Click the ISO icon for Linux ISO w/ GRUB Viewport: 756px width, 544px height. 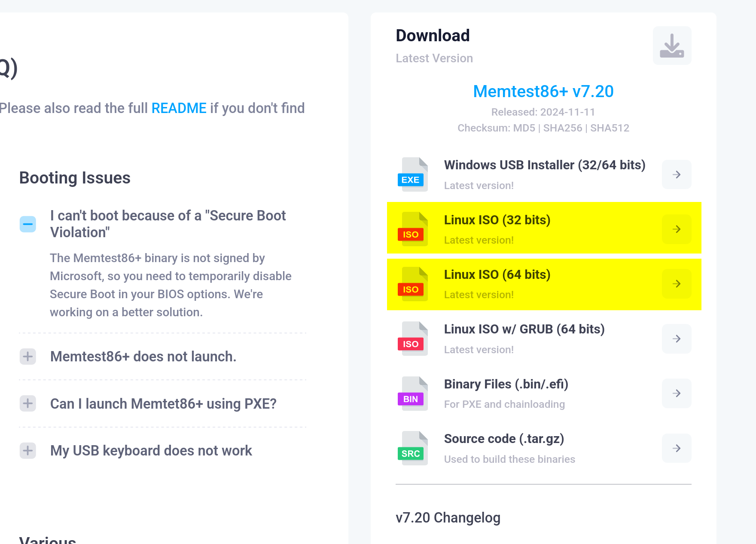point(412,339)
